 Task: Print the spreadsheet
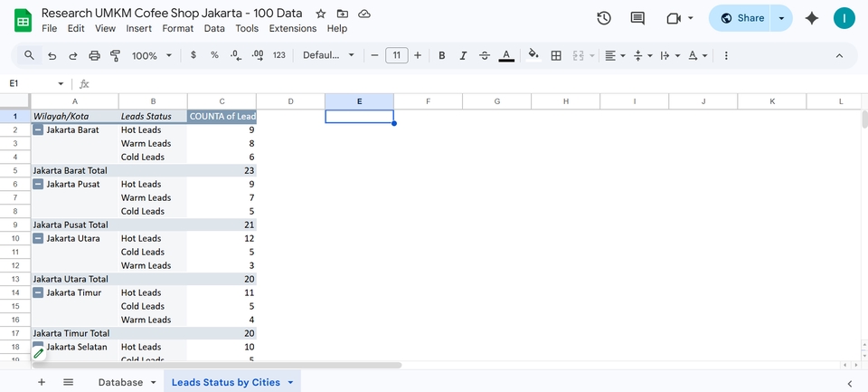pyautogui.click(x=95, y=55)
